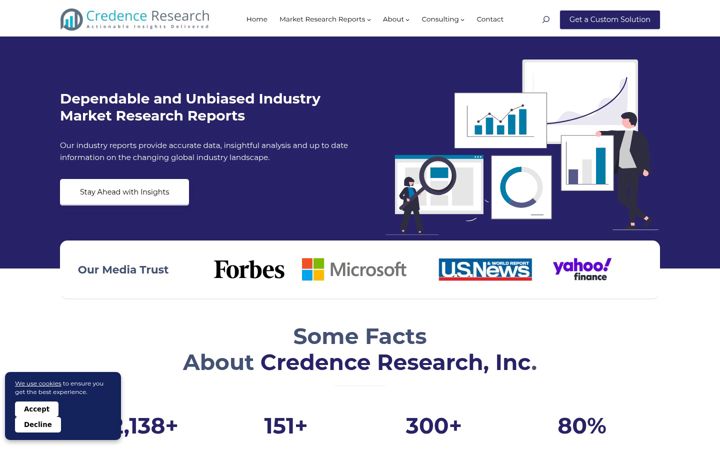720x450 pixels.
Task: Click the '80%' statistic
Action: [582, 426]
